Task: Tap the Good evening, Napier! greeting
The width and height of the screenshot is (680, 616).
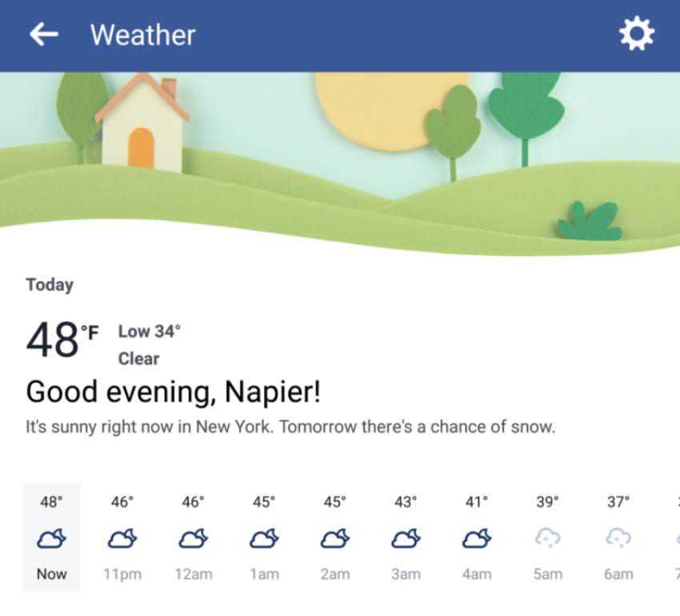Action: (174, 392)
